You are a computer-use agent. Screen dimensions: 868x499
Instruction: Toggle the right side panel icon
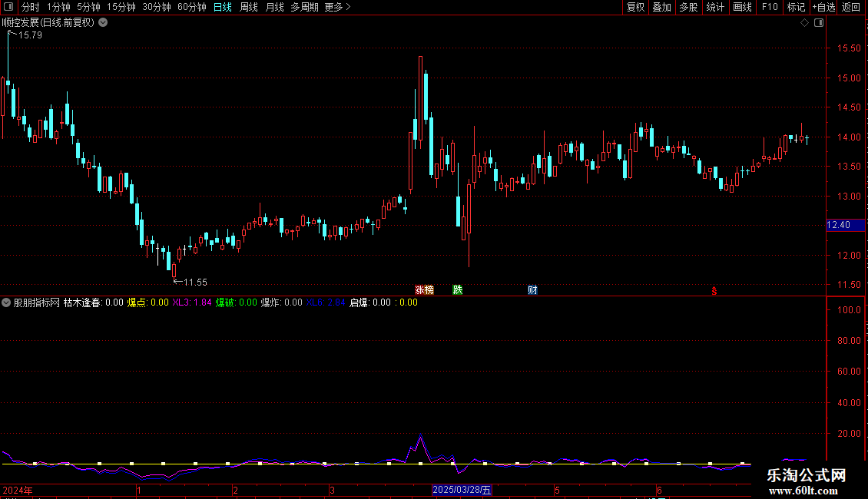tap(819, 23)
